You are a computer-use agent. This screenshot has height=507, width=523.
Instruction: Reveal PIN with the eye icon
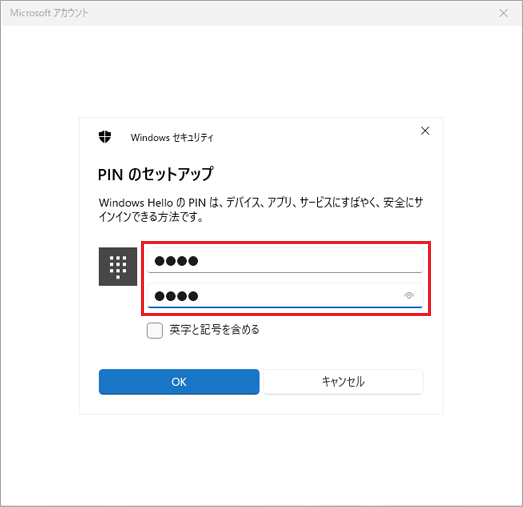(409, 296)
